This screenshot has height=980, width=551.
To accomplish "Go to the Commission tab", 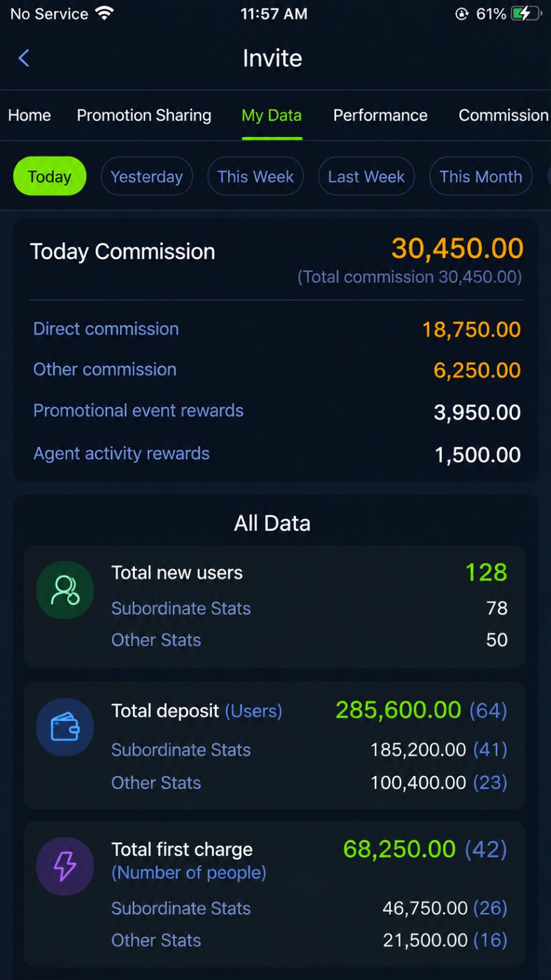I will [504, 115].
